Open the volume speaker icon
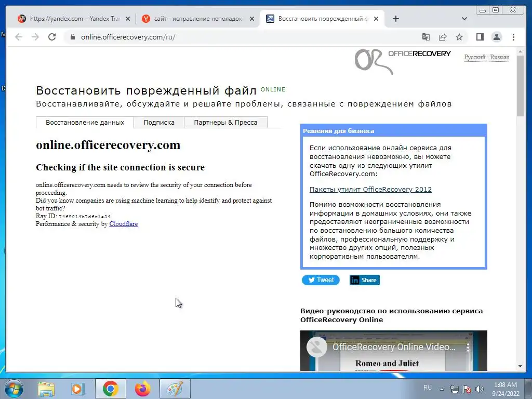Screen dimensions: 532x399 (480, 389)
